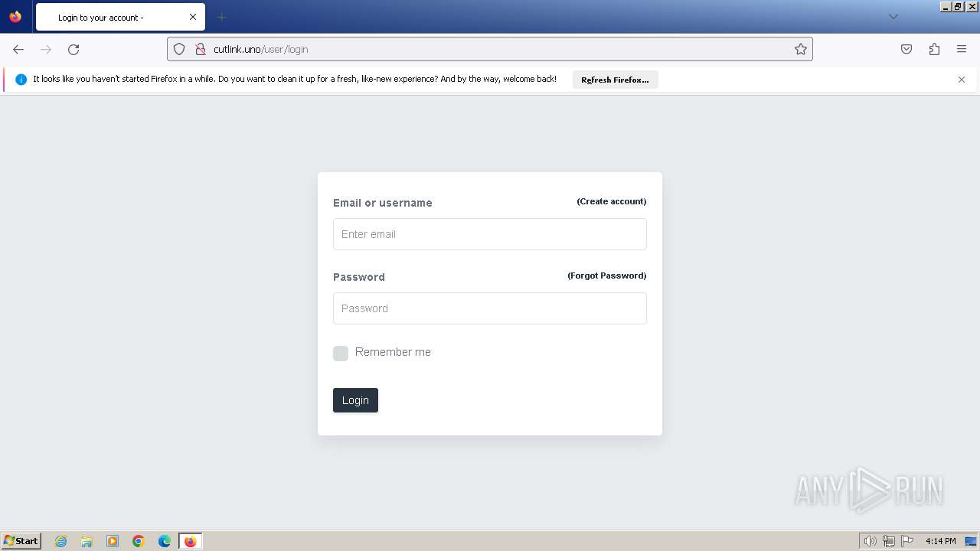Switch to 'Login to your account' tab
This screenshot has height=551, width=980.
click(120, 17)
